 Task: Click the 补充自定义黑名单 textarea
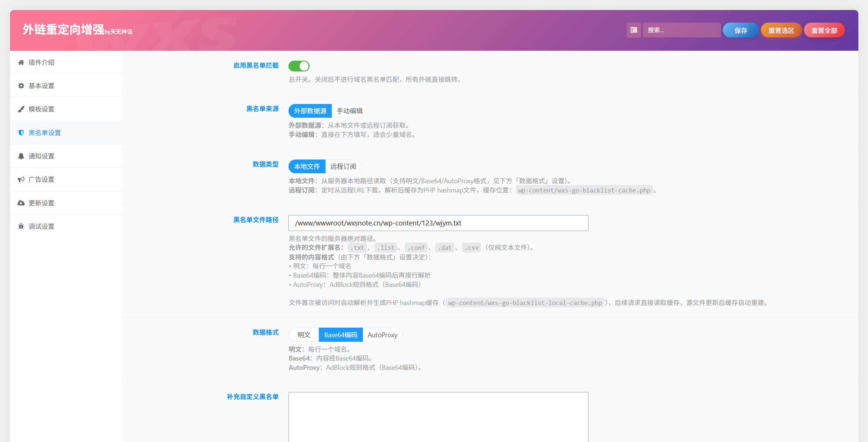tap(438, 417)
